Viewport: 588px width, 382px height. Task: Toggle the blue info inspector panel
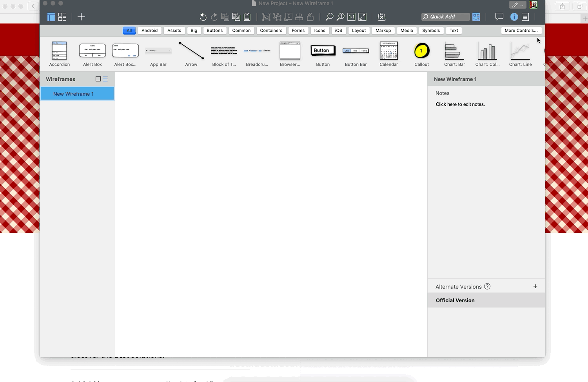514,17
